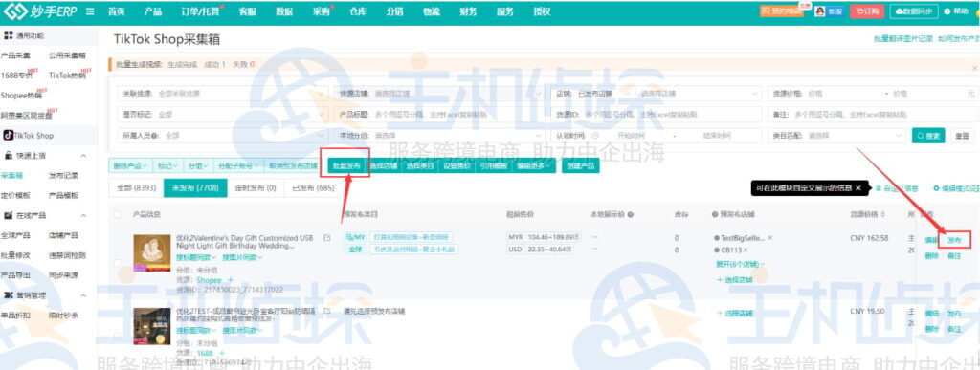
Task: Click the 设置售价 toolbar button
Action: tap(457, 166)
